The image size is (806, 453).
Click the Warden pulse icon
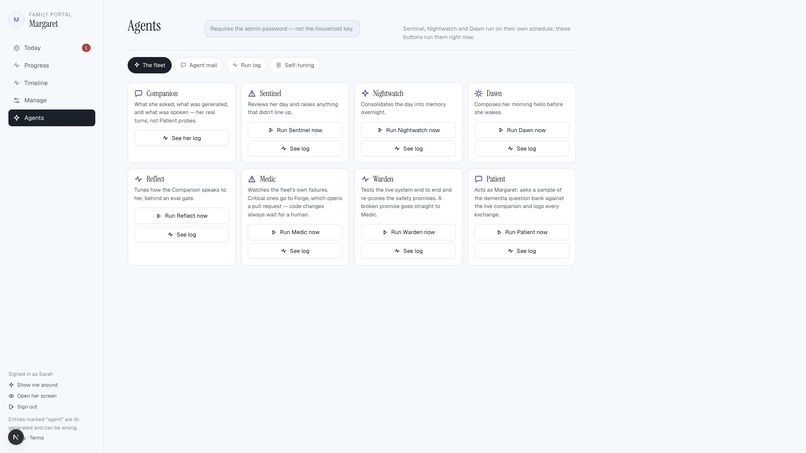[x=365, y=179]
